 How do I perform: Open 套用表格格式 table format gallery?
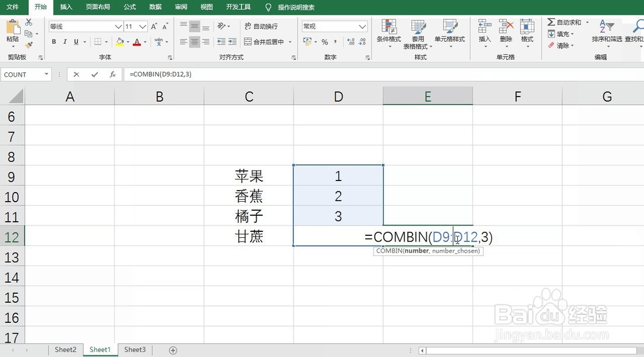pyautogui.click(x=418, y=34)
